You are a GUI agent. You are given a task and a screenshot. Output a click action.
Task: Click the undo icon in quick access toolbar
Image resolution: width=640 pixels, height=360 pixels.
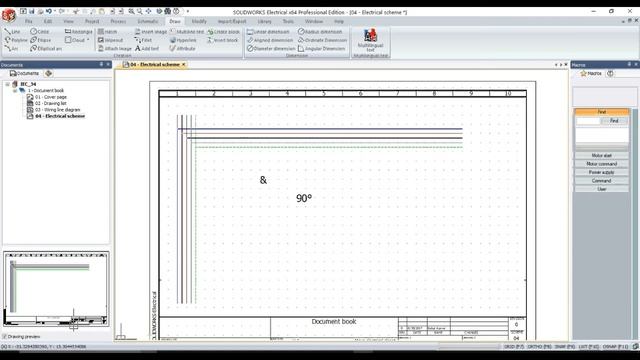[x=49, y=11]
